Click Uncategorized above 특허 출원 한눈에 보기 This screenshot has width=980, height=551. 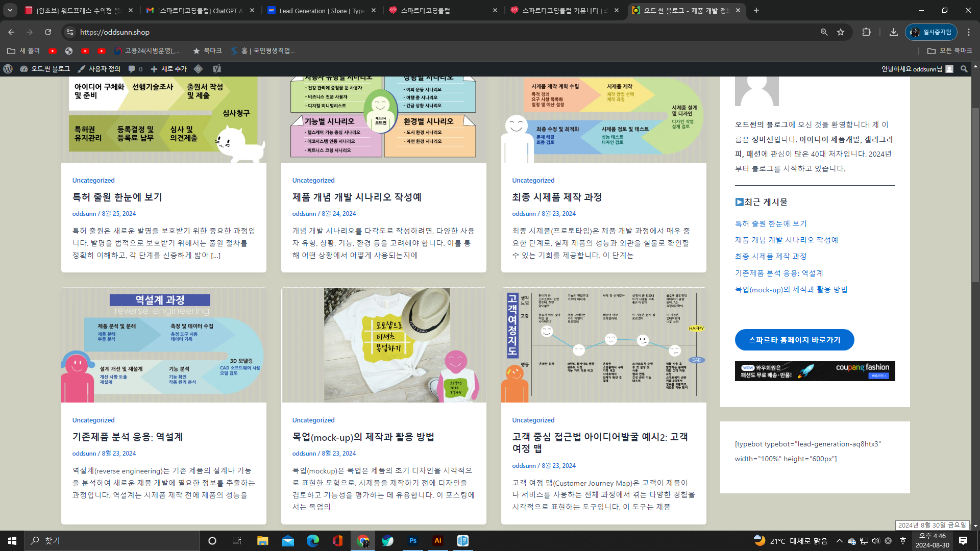pos(93,180)
